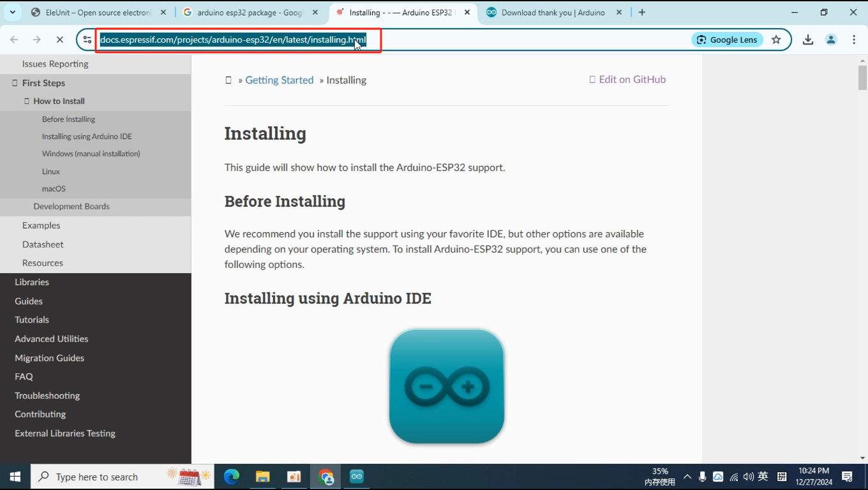Switch to the arduino esp32 package Google tab

tap(250, 12)
